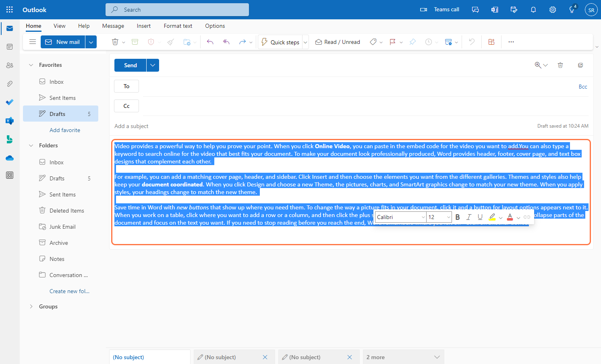Toggle Underline in floating format bar
Viewport: 601px width, 364px height.
coord(480,217)
